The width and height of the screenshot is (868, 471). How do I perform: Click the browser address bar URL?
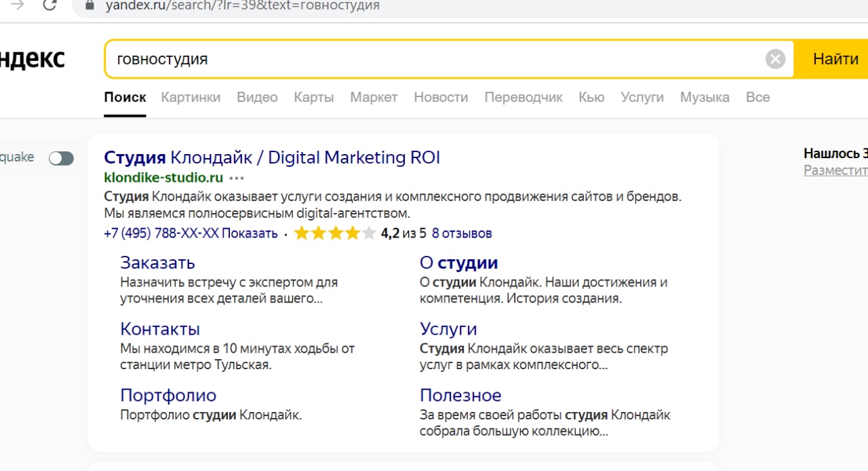coord(243,5)
